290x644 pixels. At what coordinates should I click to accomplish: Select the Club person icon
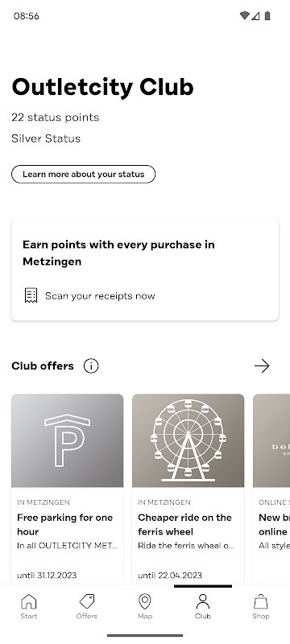tap(202, 601)
